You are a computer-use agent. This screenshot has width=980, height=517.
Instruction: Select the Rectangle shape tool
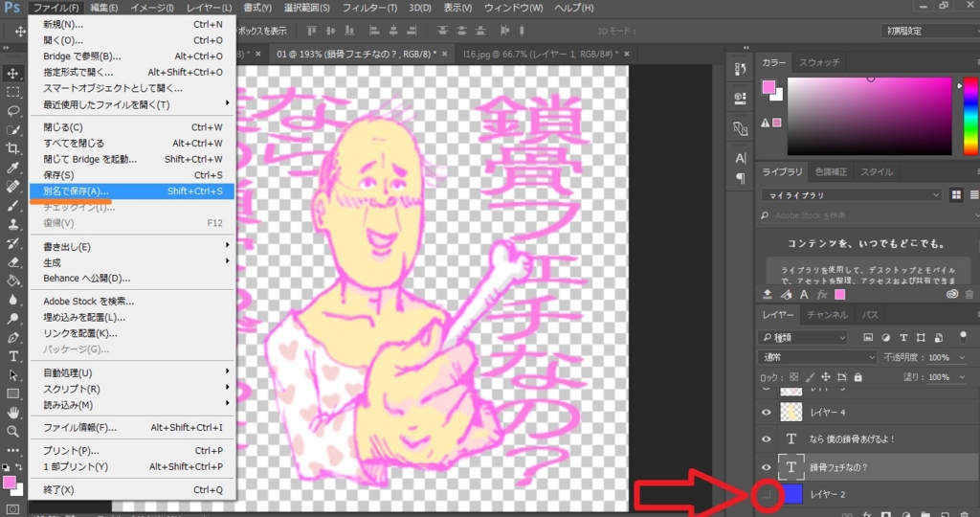12,393
